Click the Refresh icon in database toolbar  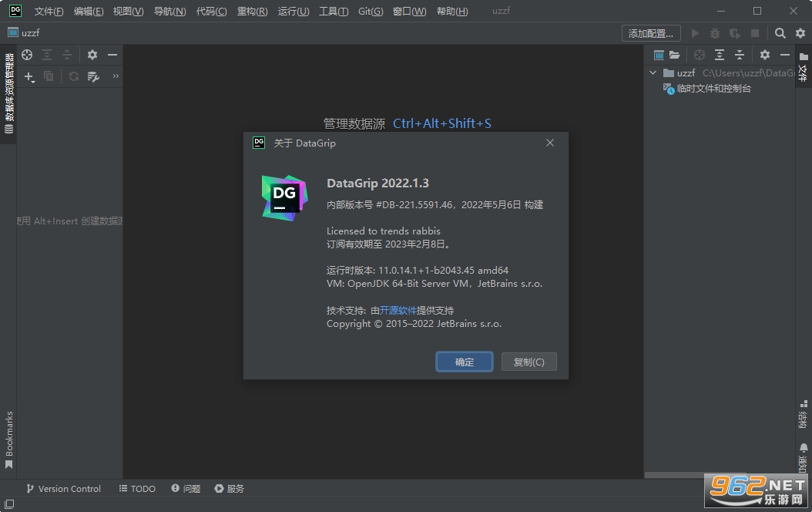(x=74, y=76)
